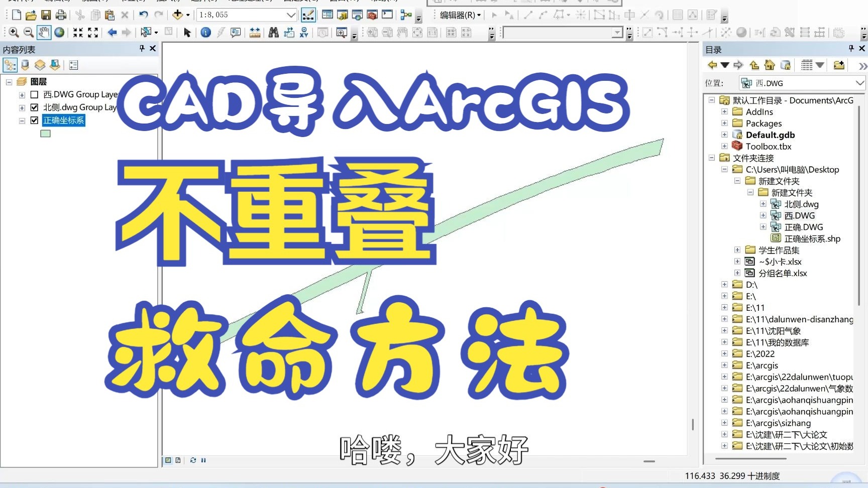Open the ArcToolbox window
The width and height of the screenshot is (868, 488).
(372, 15)
